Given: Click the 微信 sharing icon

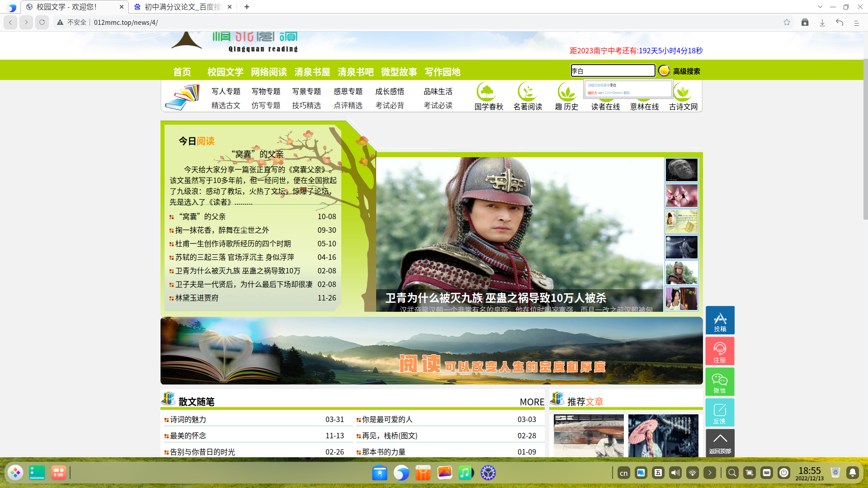Looking at the screenshot, I should pyautogui.click(x=720, y=381).
